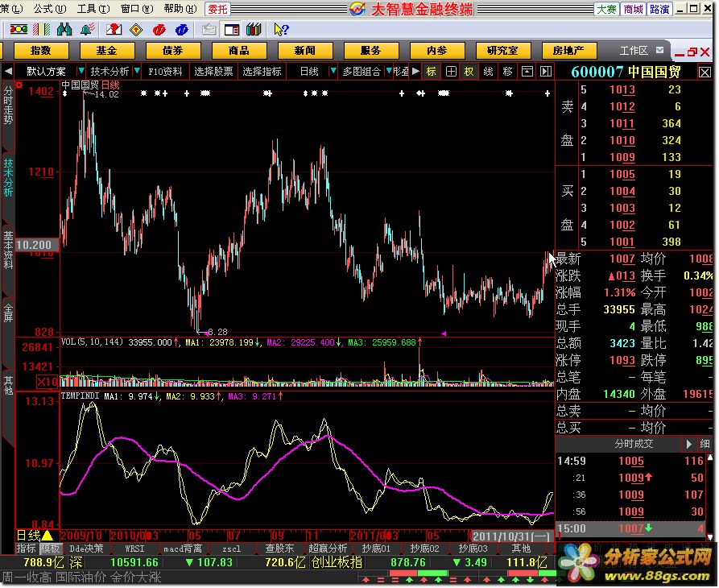Open the 窗口 menu

coord(137,9)
